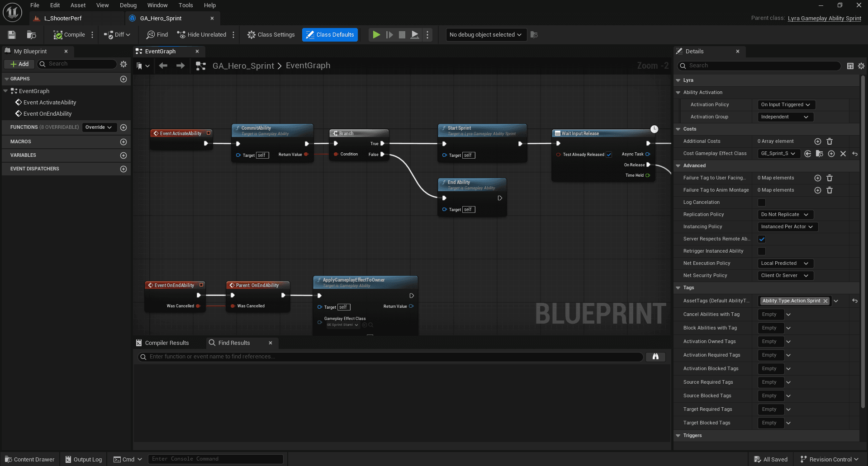Toggle Retrigger Instanced Ability checkbox

pos(762,251)
